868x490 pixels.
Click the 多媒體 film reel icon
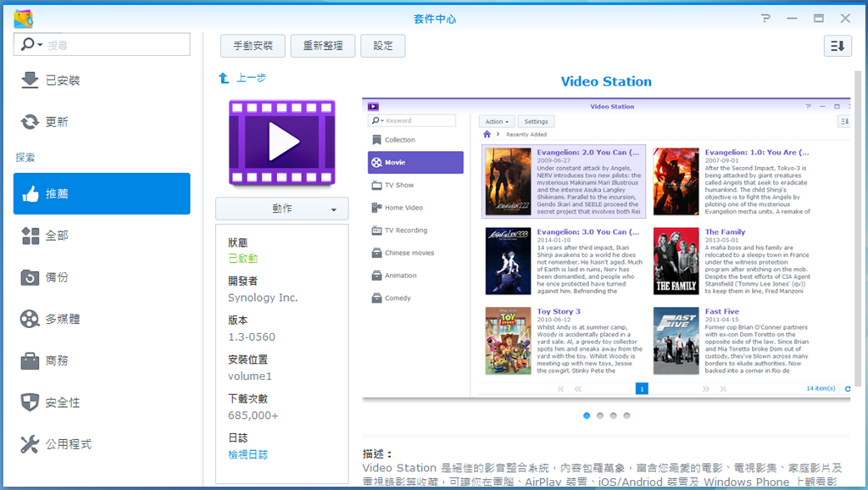tap(30, 319)
